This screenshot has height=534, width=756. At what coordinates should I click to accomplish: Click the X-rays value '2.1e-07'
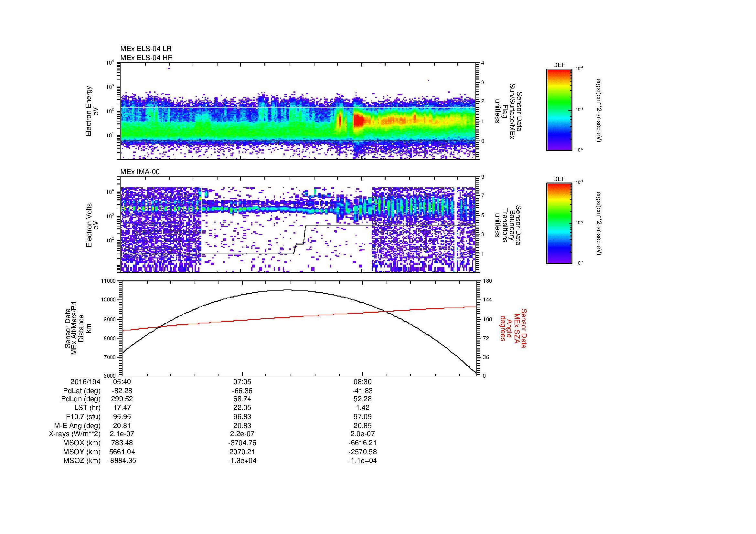click(122, 434)
